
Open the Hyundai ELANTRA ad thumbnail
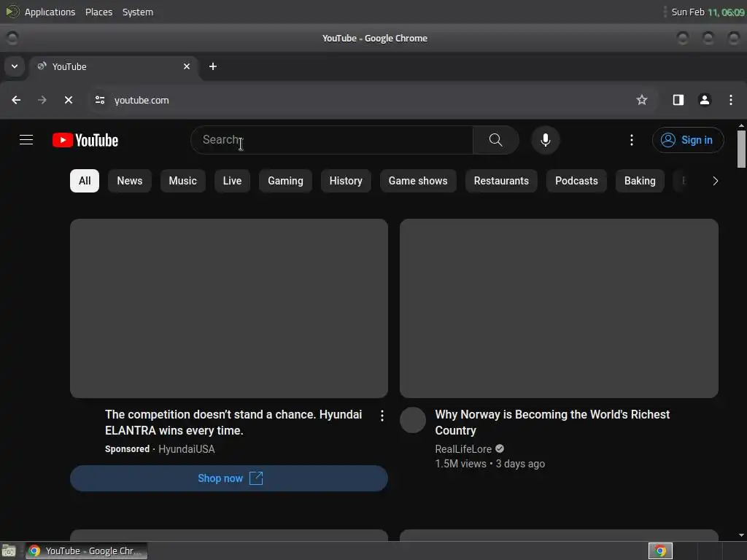pyautogui.click(x=229, y=308)
